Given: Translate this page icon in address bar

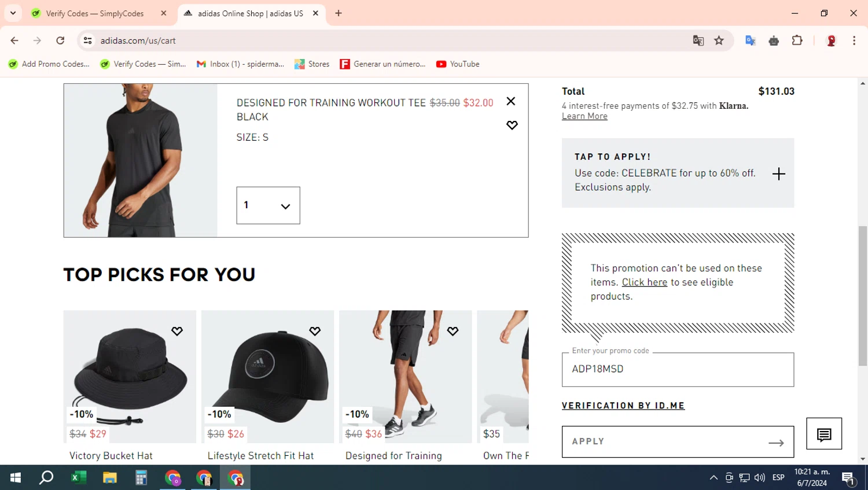Looking at the screenshot, I should [x=698, y=40].
